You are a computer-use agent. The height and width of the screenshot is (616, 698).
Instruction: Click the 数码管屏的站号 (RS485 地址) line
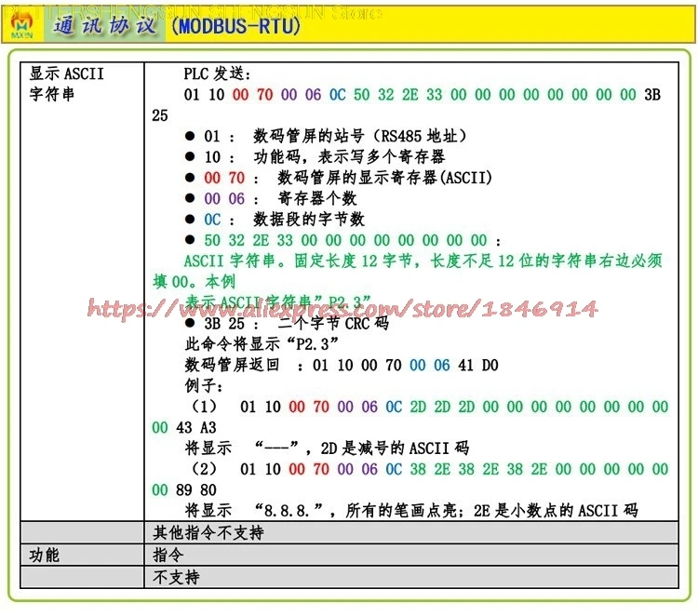pyautogui.click(x=335, y=136)
